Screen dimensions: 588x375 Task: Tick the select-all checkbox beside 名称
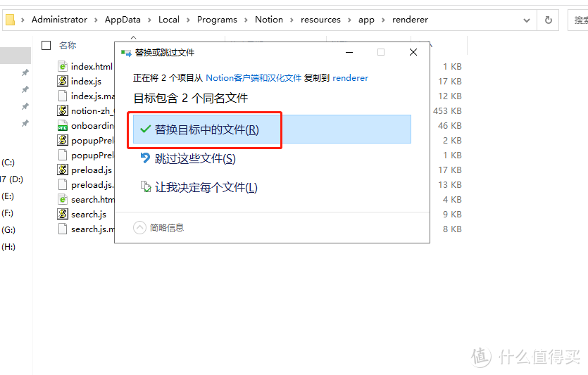coord(46,45)
